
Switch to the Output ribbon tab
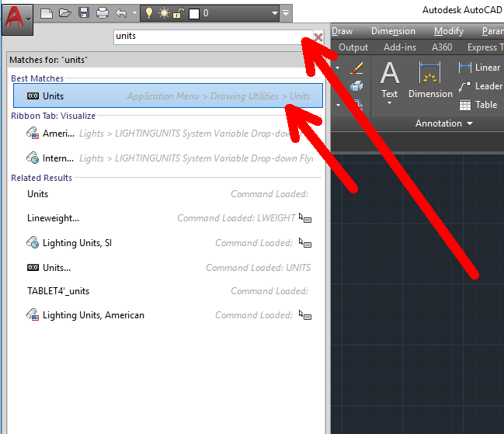pos(353,47)
